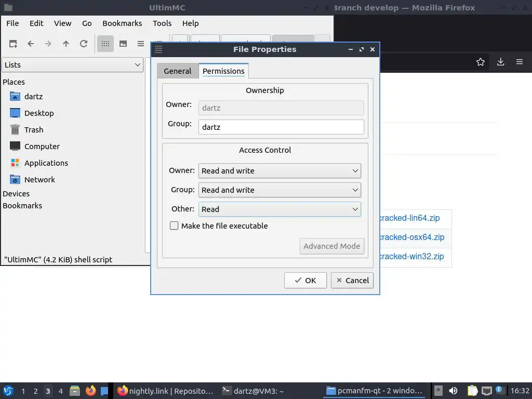Viewport: 532px width, 399px height.
Task: Go back using the left arrow icon
Action: 31,44
